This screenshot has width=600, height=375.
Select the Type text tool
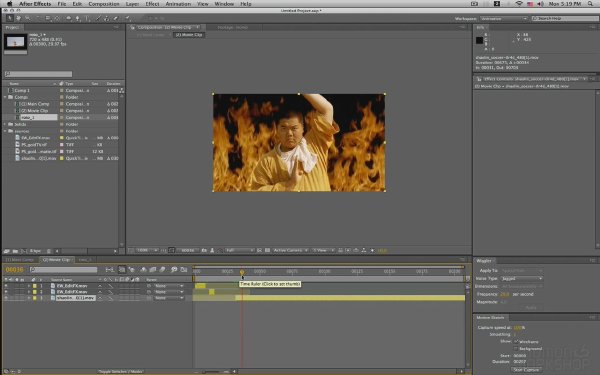tap(87, 18)
